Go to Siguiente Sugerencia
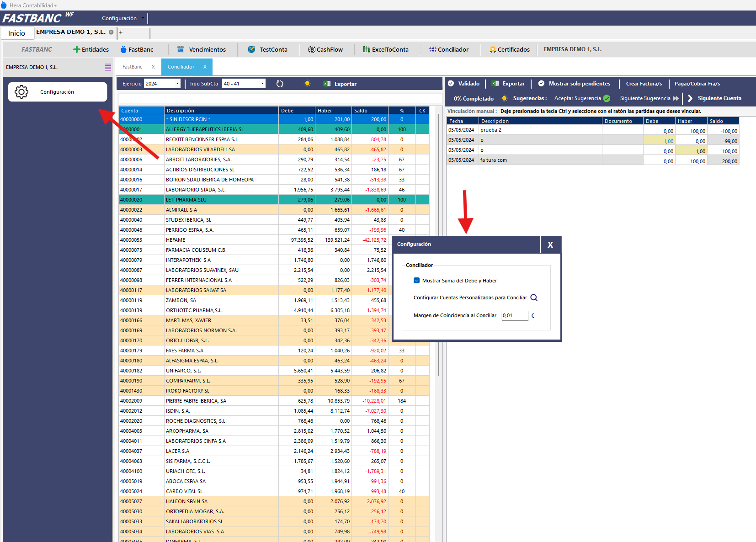The height and width of the screenshot is (542, 756). tap(650, 98)
